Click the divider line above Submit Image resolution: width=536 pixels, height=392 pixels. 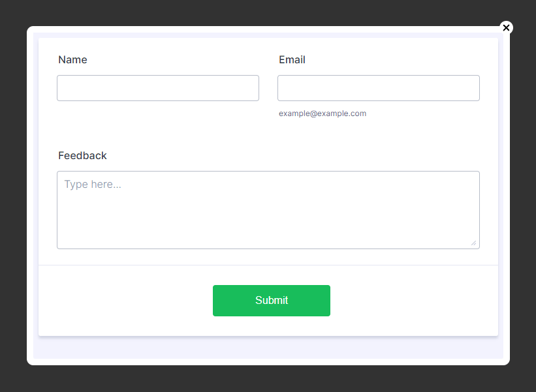point(268,265)
